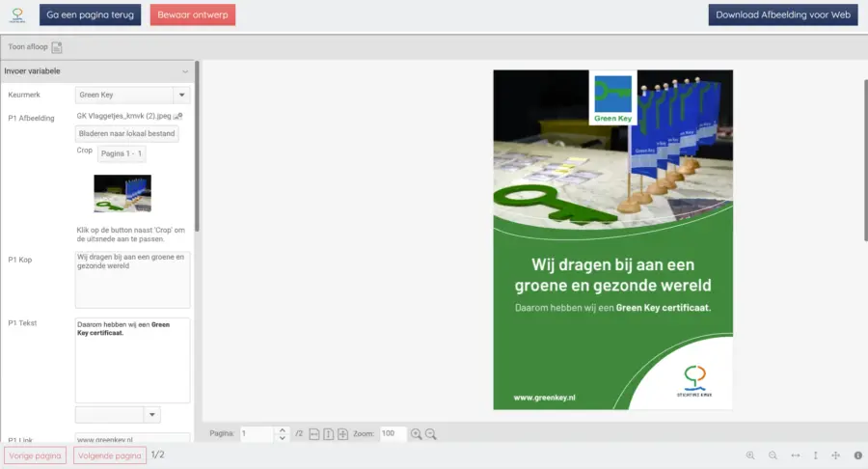Go to Volgende pagina
Viewport: 868px width, 469px height.
(x=107, y=455)
